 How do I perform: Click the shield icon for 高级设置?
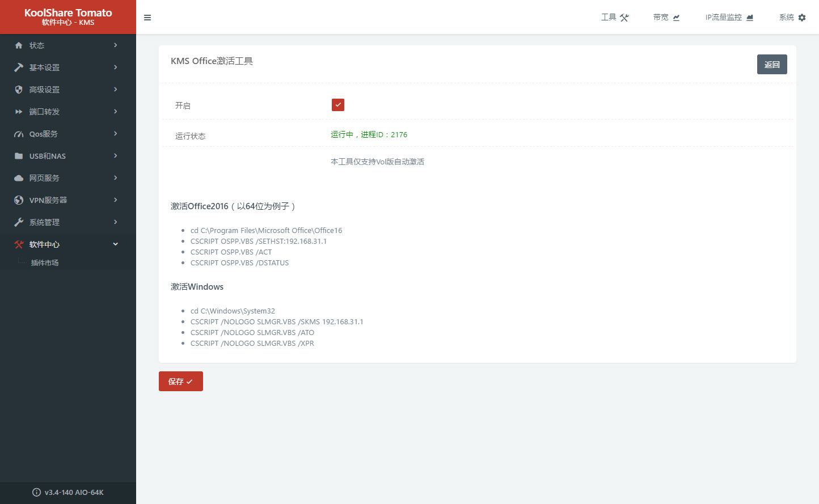pyautogui.click(x=19, y=90)
